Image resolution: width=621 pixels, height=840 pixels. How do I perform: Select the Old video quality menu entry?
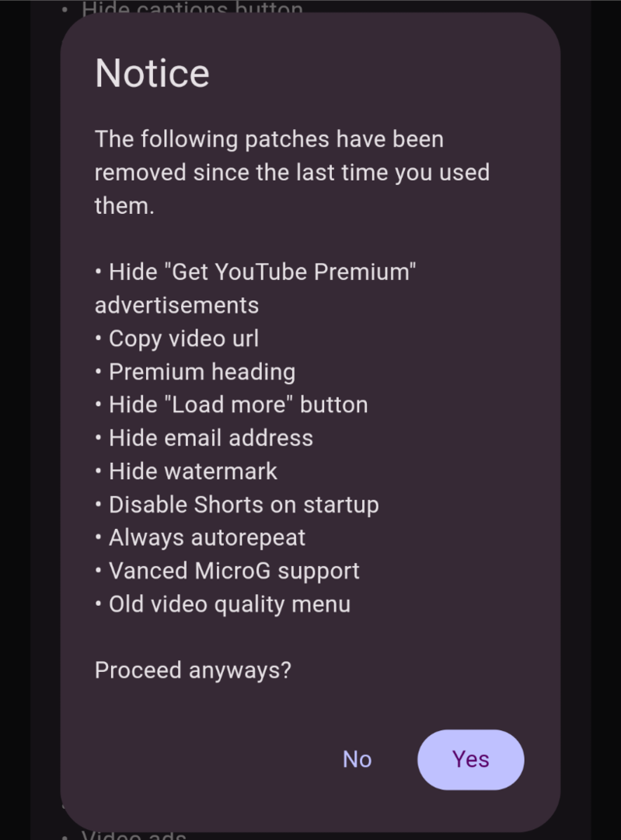(x=229, y=604)
